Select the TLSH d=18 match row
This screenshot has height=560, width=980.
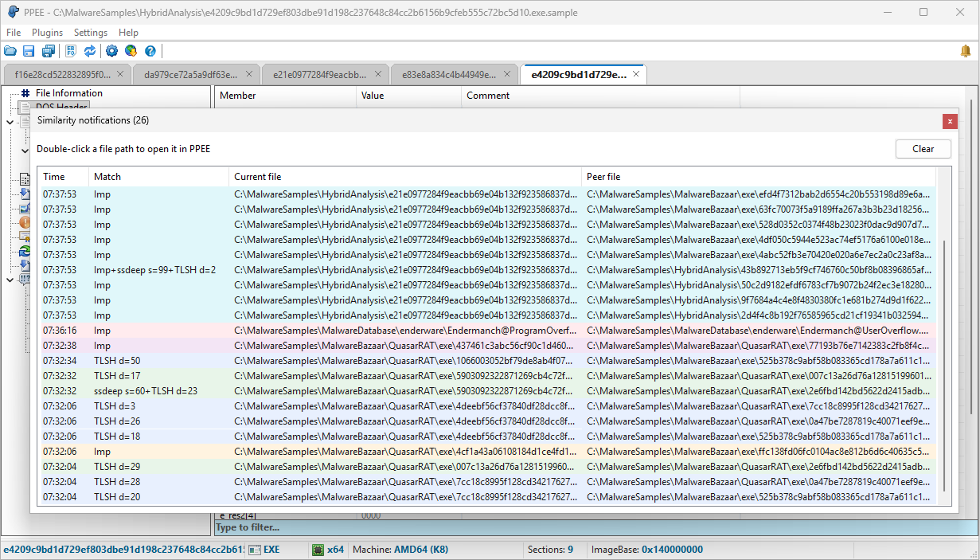click(486, 437)
